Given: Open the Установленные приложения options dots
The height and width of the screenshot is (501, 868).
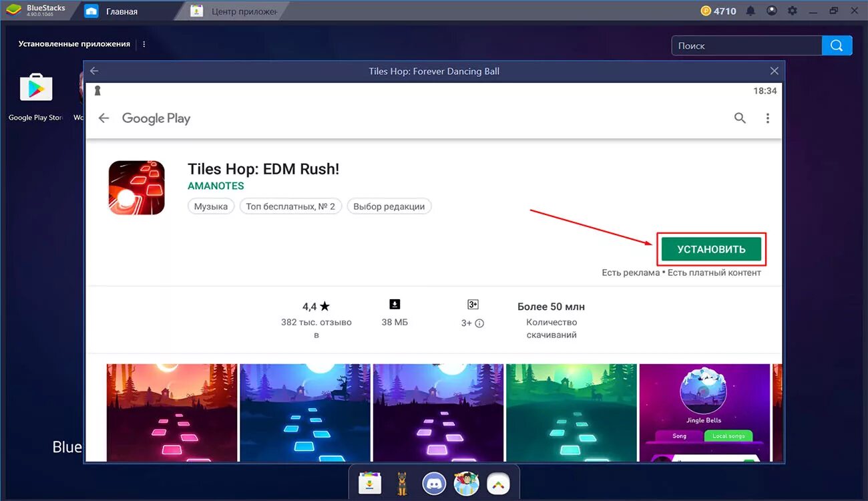Looking at the screenshot, I should pos(144,44).
